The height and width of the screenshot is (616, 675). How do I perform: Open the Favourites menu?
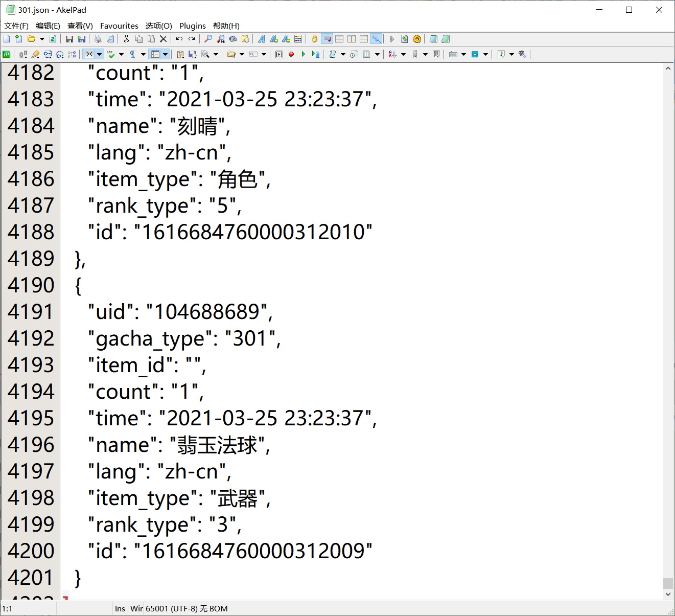(119, 26)
